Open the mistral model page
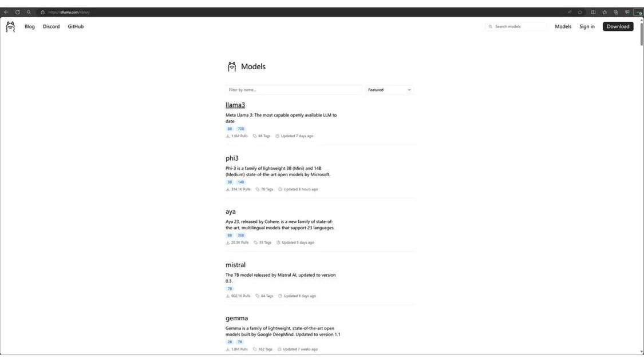Image resolution: width=644 pixels, height=362 pixels. click(x=235, y=265)
